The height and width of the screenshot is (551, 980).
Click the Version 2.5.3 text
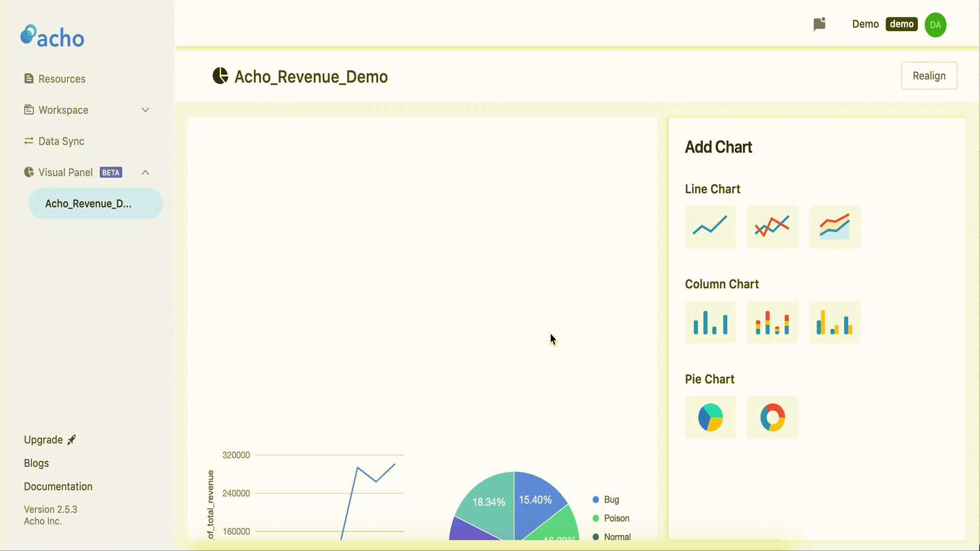[x=51, y=509]
